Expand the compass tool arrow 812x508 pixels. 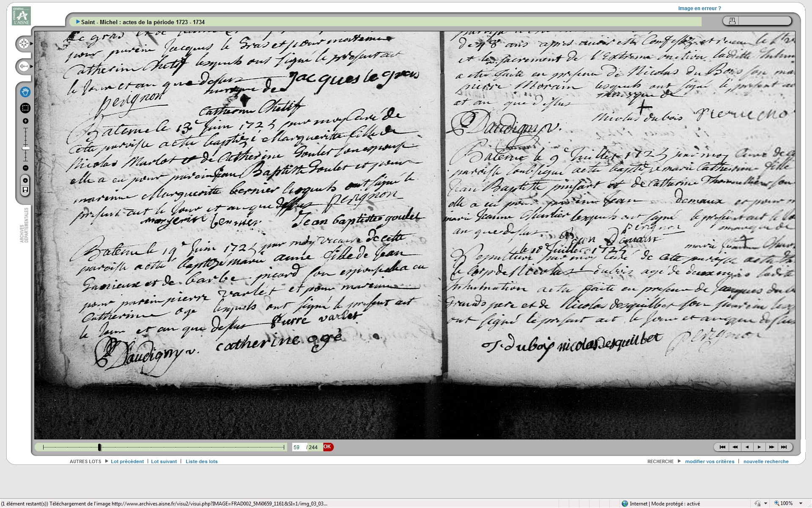pos(31,44)
